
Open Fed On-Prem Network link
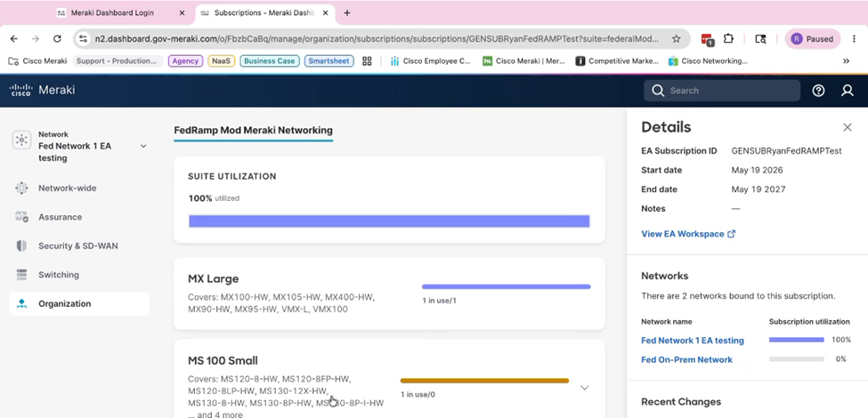pos(686,359)
